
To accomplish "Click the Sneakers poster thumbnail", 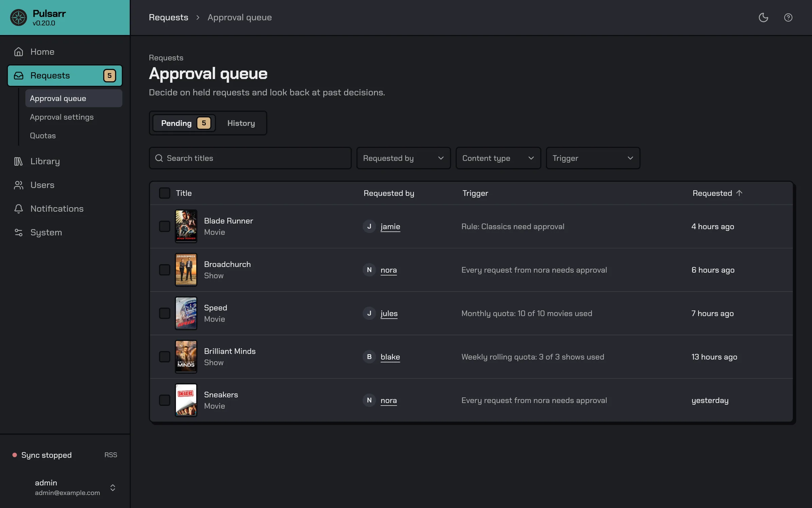I will (186, 400).
